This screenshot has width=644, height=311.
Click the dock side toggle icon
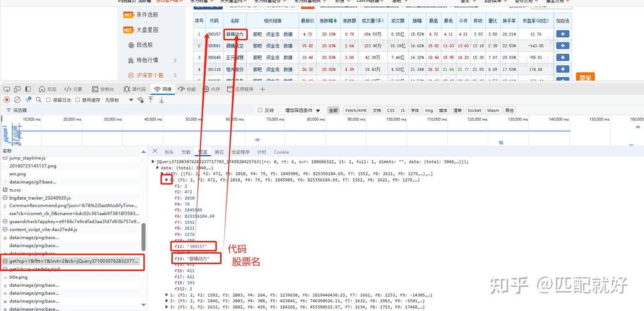pos(28,89)
